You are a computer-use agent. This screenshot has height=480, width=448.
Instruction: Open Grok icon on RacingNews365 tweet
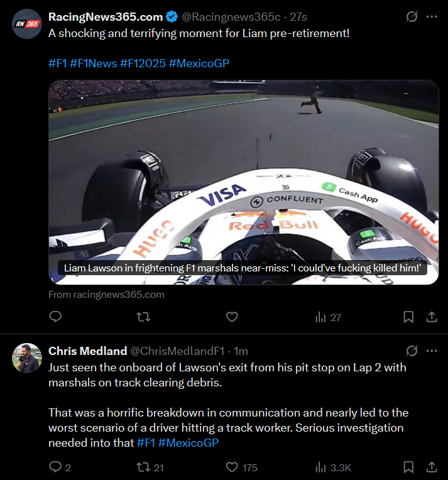click(x=412, y=17)
